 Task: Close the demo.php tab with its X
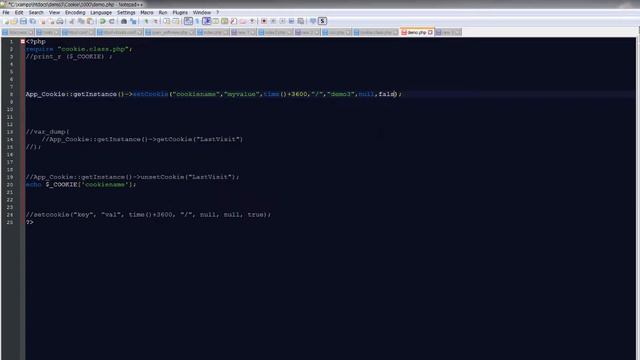click(430, 32)
